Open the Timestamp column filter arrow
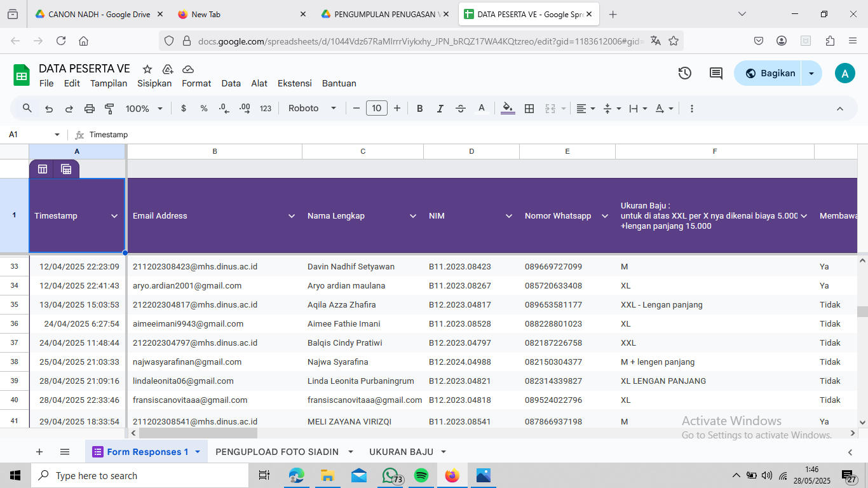 pos(114,216)
